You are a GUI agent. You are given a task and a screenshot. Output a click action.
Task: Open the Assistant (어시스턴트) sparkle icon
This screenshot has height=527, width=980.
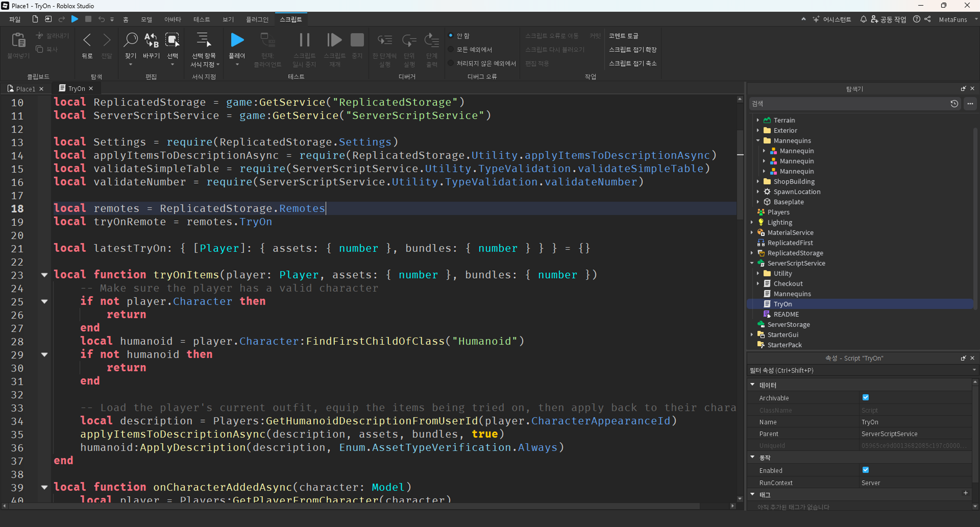pos(816,19)
